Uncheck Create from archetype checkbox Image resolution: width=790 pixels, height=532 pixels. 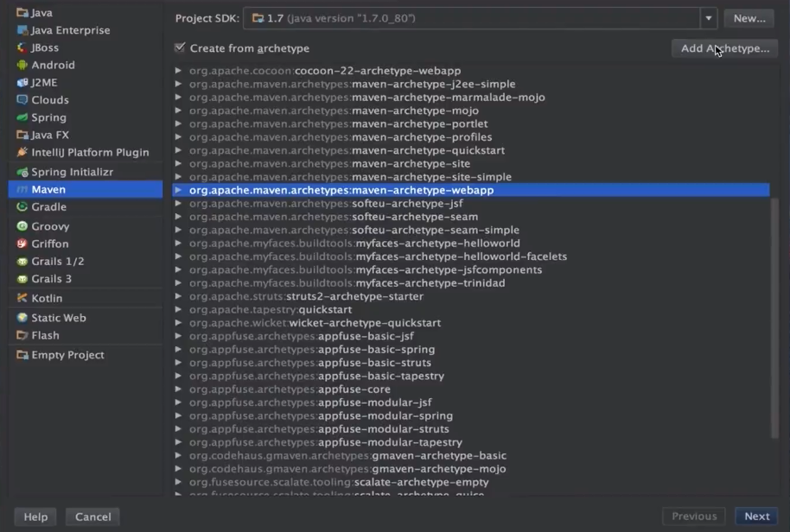click(180, 47)
